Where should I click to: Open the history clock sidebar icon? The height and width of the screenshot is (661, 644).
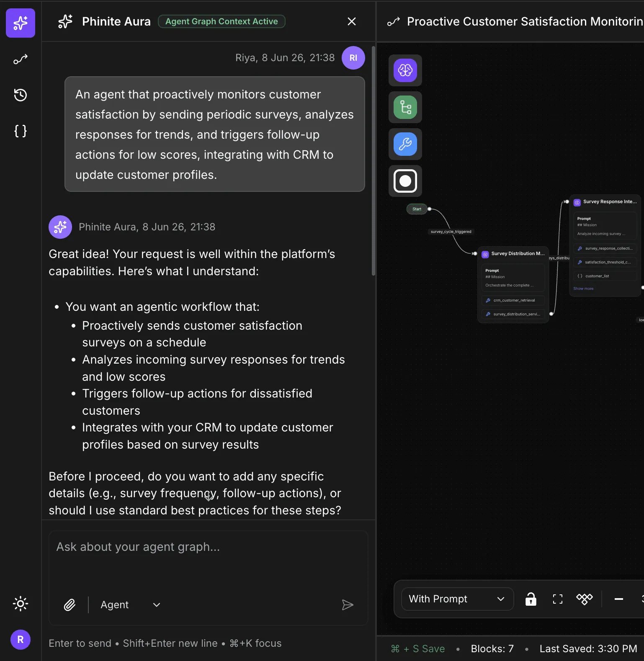[x=21, y=95]
